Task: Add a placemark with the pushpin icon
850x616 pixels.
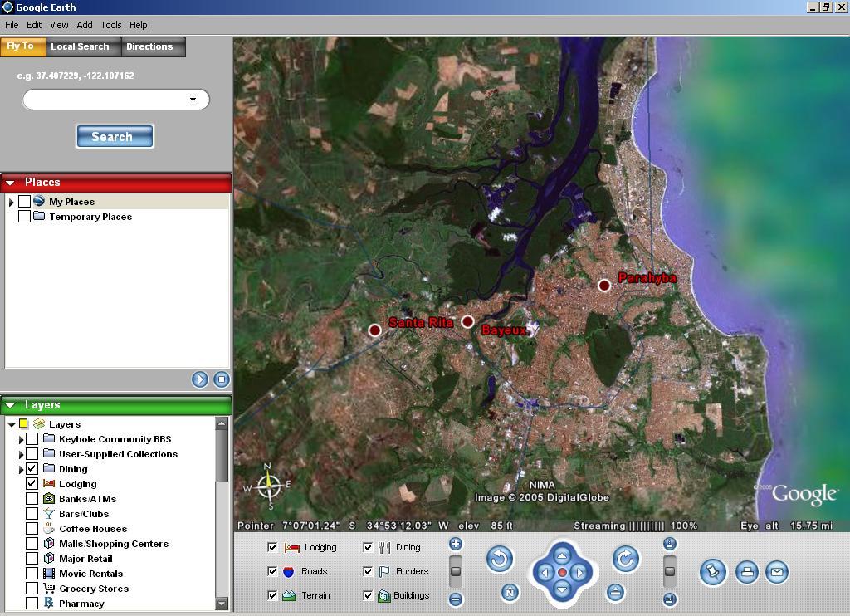Action: point(713,572)
